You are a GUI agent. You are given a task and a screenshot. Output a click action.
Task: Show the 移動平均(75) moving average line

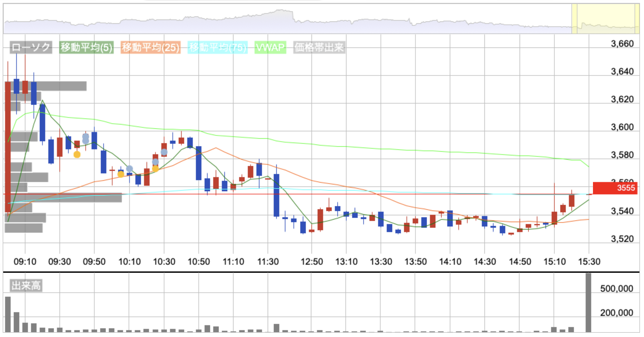218,48
